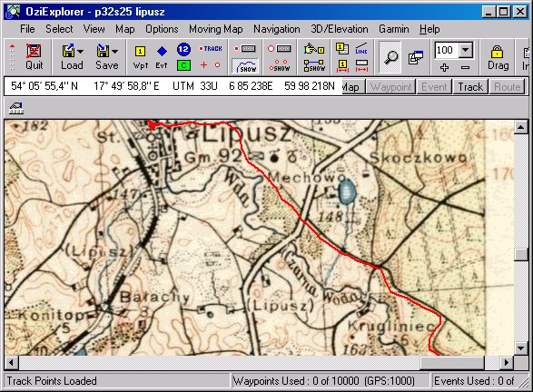Click the Map selection button
Image resolution: width=533 pixels, height=392 pixels.
pos(353,87)
